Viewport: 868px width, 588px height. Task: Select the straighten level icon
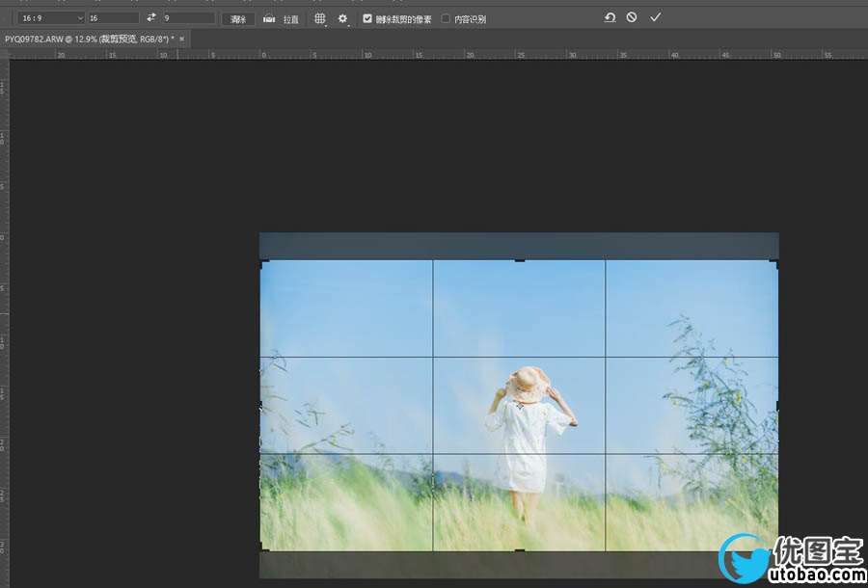pyautogui.click(x=269, y=19)
